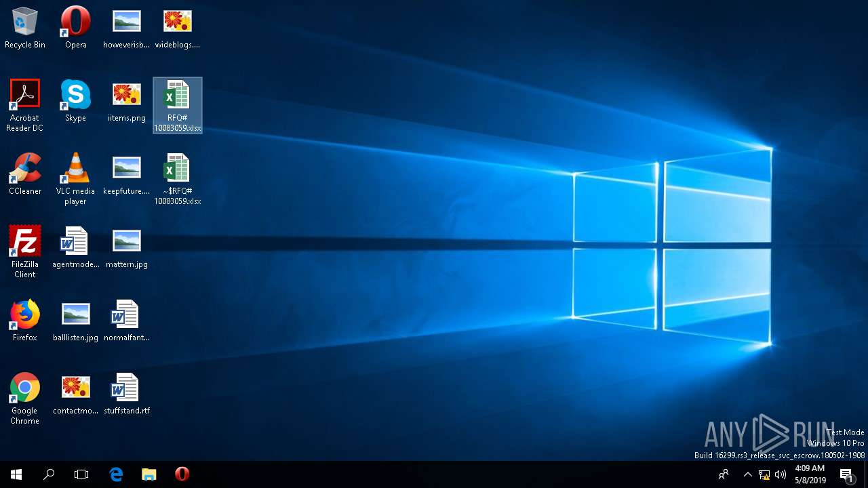Show hidden system tray icons
The height and width of the screenshot is (488, 868).
click(748, 474)
